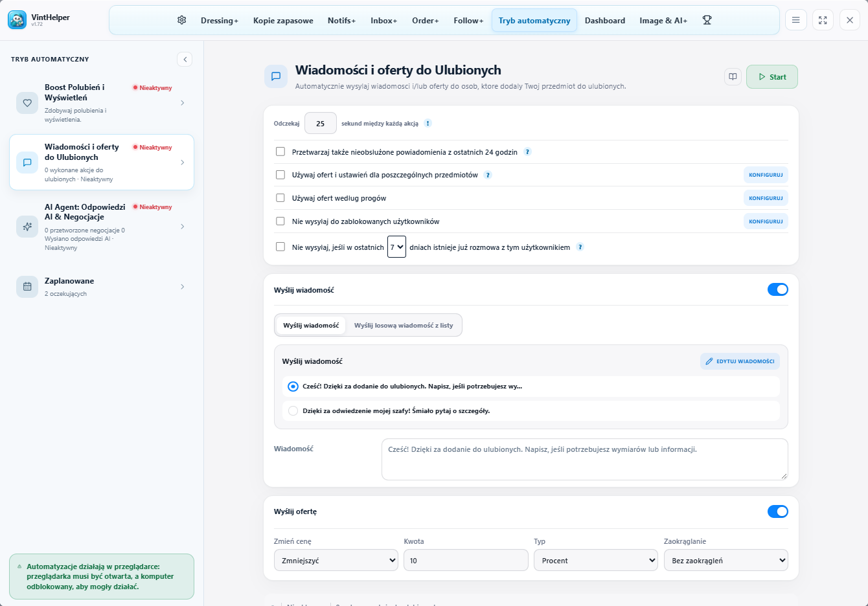Switch to 'Wyślij losową wiadomość z listy' tab
868x606 pixels.
click(x=404, y=326)
